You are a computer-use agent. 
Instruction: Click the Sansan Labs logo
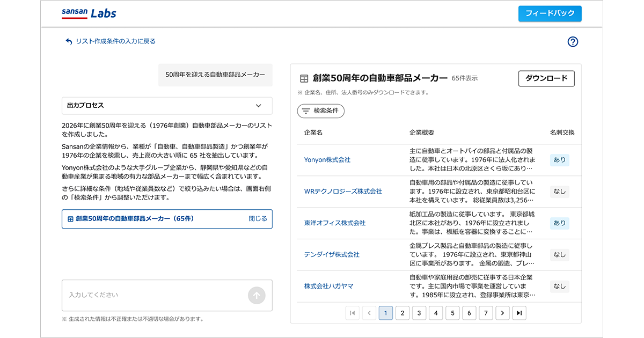[89, 13]
